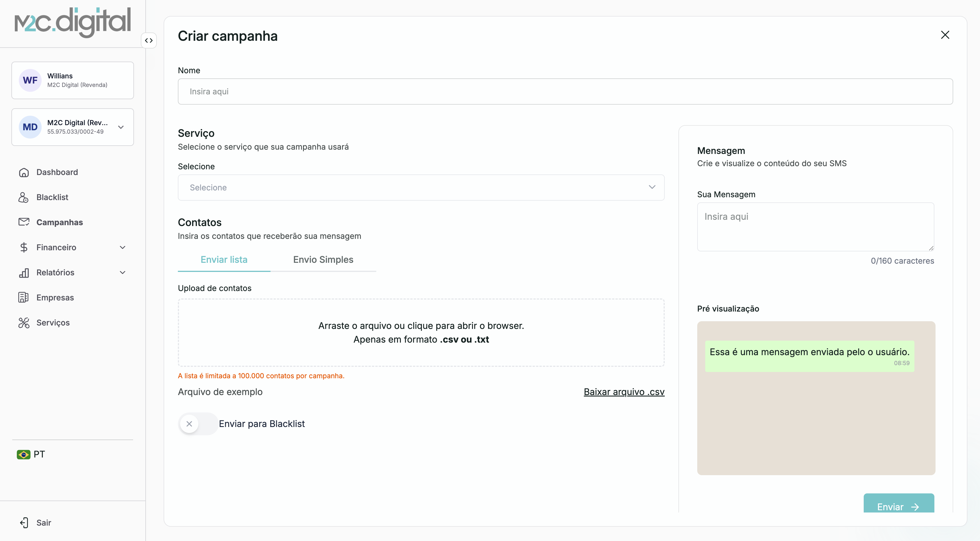980x541 pixels.
Task: Click the contacts upload drop area
Action: [421, 333]
